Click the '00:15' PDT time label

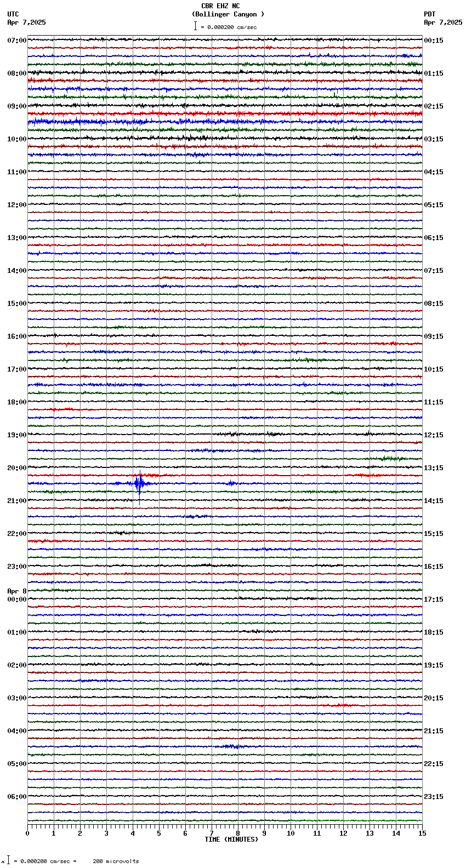pos(434,41)
